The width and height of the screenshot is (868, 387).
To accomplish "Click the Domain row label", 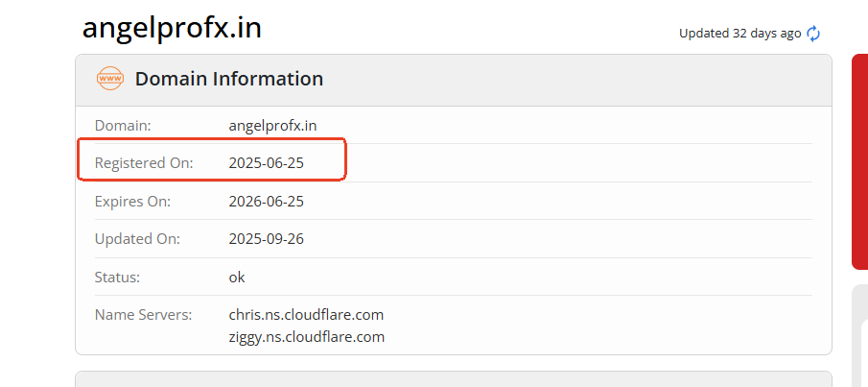I will pos(123,125).
